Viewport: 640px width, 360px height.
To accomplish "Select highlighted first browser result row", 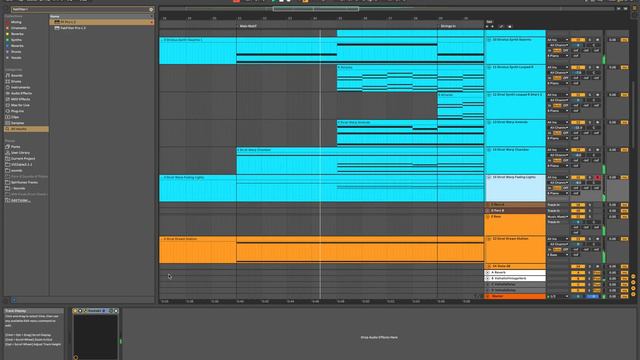I will coord(102,22).
